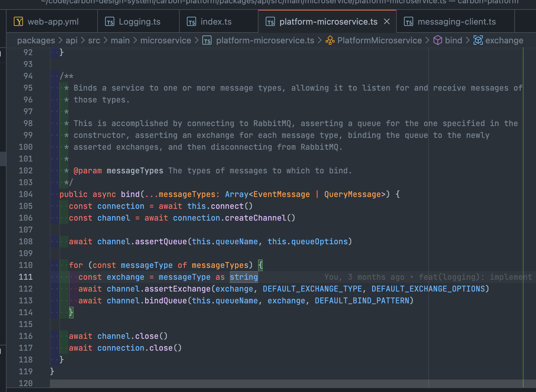This screenshot has height=392, width=536.
Task: Open the microservice breadcrumb segment
Action: pos(166,40)
